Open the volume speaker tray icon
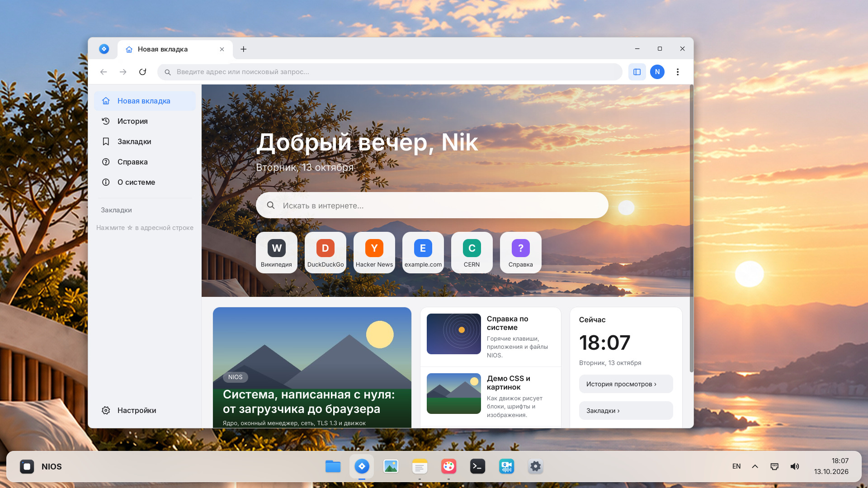 pos(795,466)
